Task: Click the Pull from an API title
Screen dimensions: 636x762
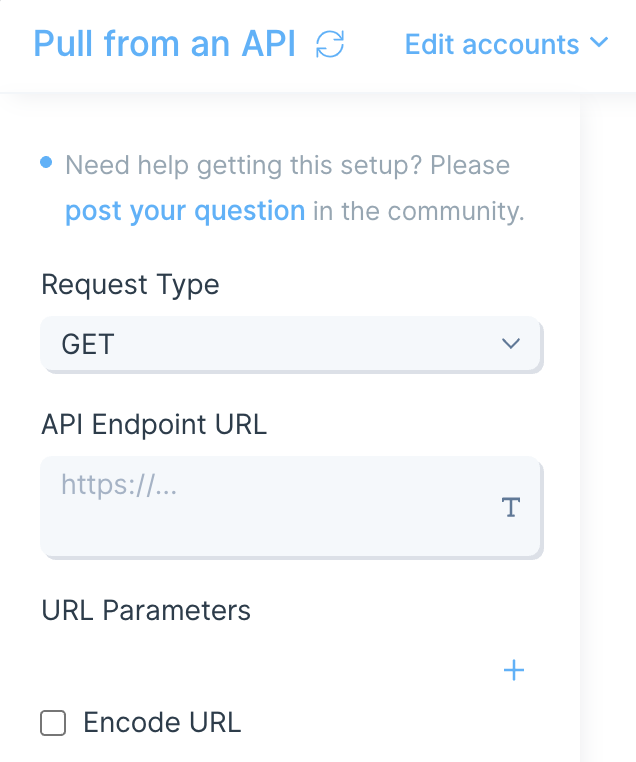Action: point(164,44)
